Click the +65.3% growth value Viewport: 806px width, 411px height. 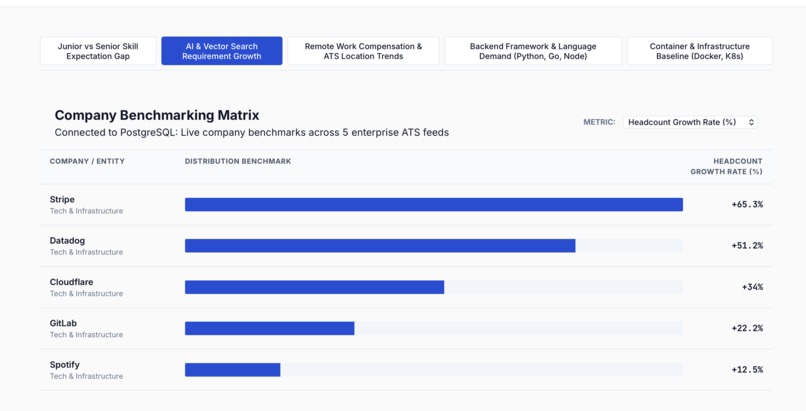pyautogui.click(x=747, y=204)
